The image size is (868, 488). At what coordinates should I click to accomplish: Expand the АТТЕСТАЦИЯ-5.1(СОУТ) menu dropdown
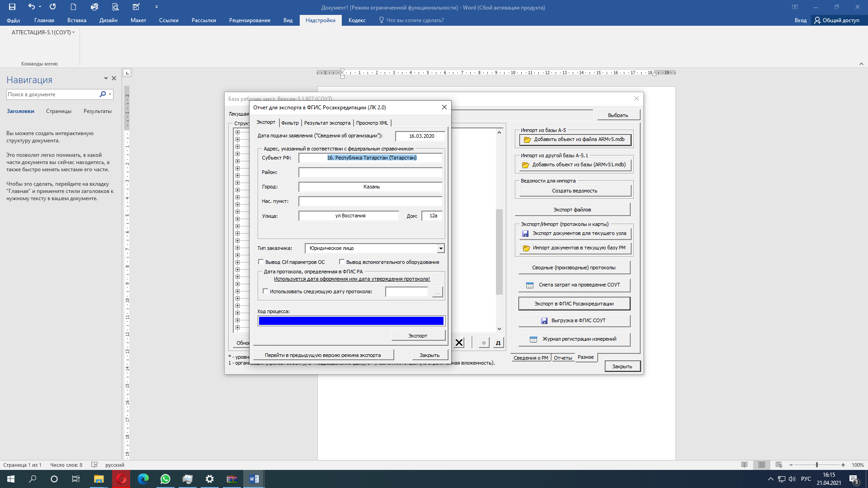tap(43, 33)
